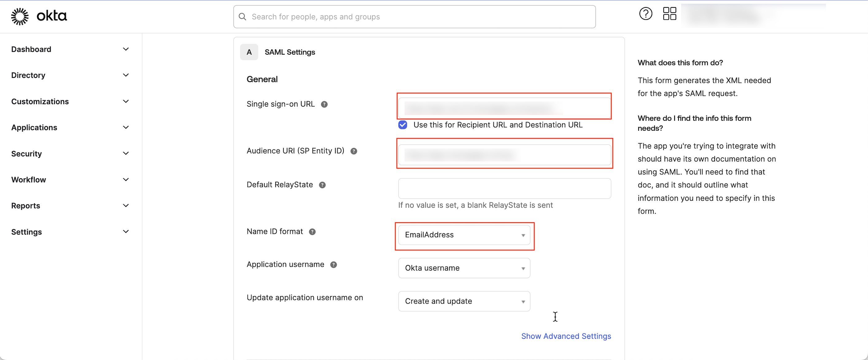Open the Name ID format dropdown
The image size is (868, 360).
pos(464,235)
